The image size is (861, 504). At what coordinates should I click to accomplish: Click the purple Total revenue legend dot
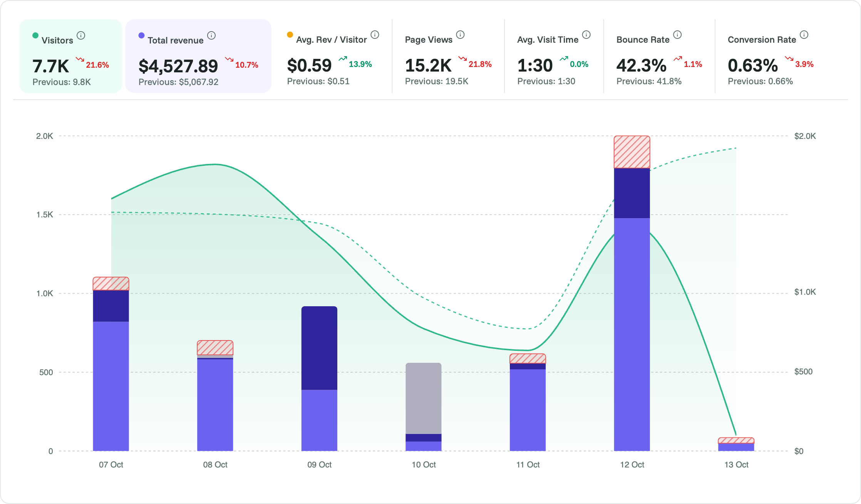141,35
